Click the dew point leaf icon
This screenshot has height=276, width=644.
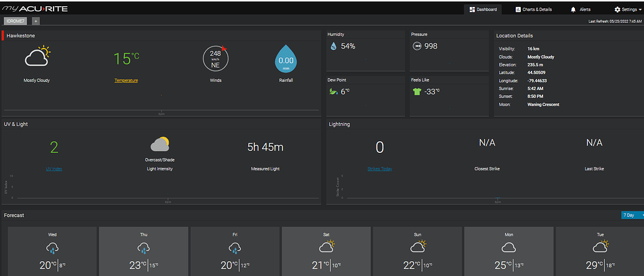tap(334, 91)
